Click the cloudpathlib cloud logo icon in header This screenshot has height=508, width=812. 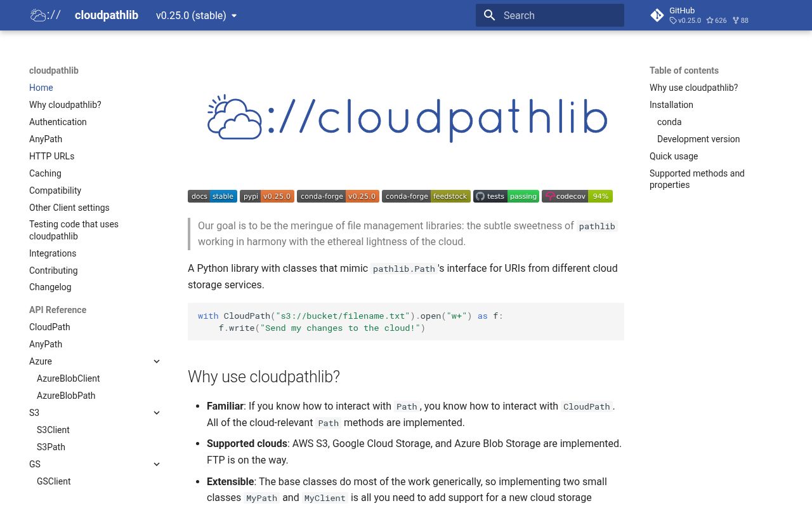[46, 15]
